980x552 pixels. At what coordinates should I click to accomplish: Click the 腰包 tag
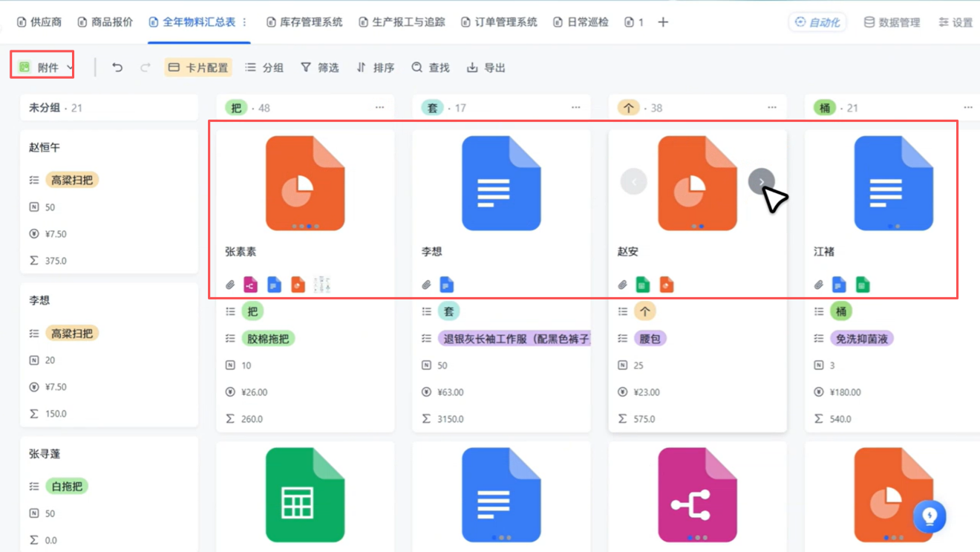pyautogui.click(x=650, y=339)
